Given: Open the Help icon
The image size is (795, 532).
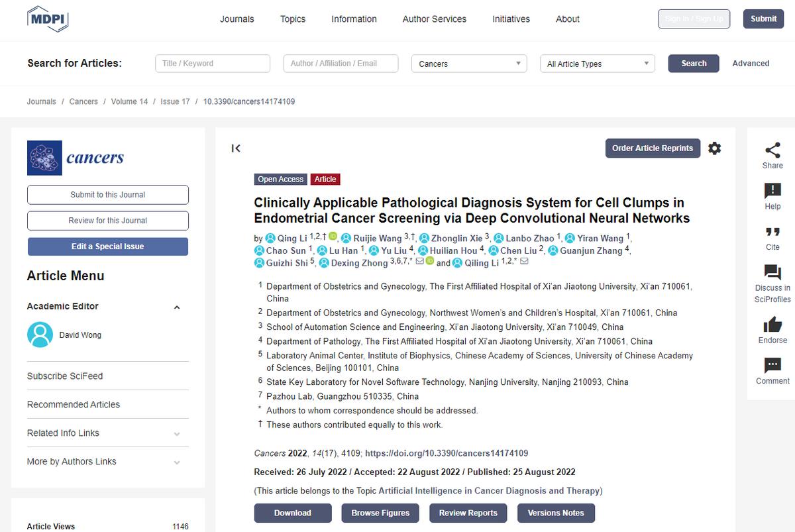Looking at the screenshot, I should tap(772, 191).
